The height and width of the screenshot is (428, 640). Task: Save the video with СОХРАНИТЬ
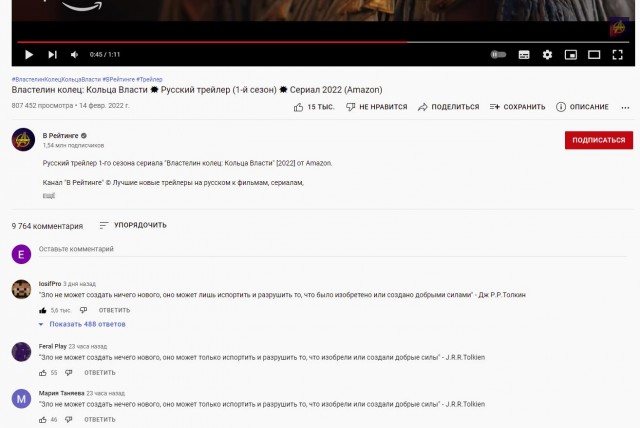tap(518, 107)
